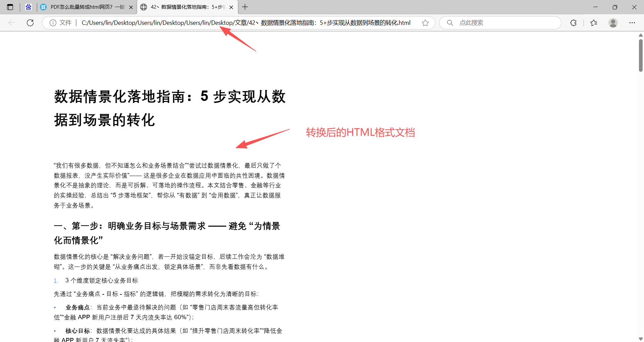
Task: Close the 数据情景化落地指南 tab
Action: pos(231,7)
